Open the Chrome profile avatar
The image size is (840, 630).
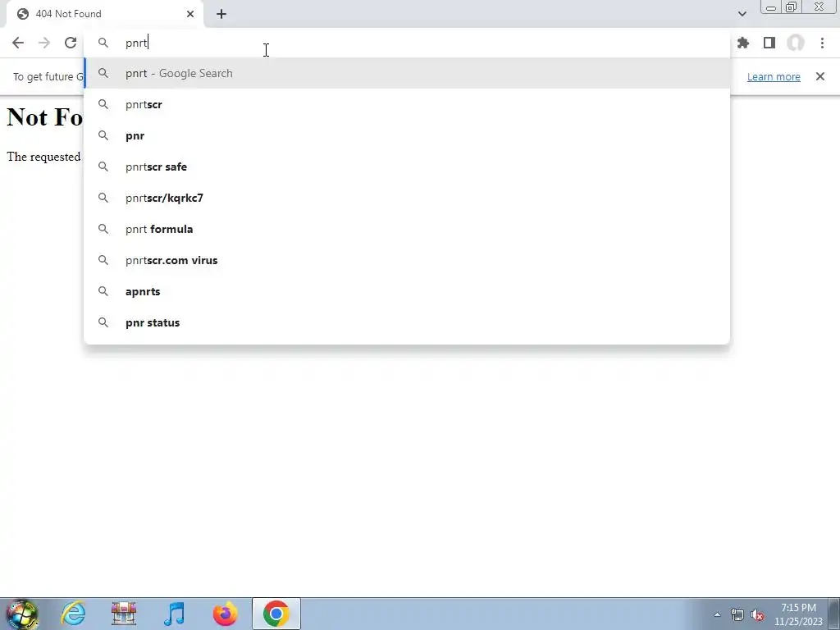click(796, 43)
